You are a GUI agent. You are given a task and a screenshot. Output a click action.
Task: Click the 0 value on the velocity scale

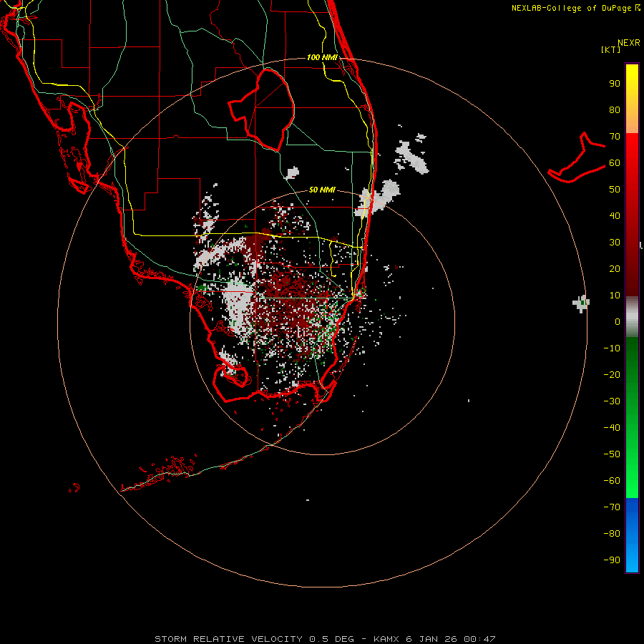click(x=618, y=322)
